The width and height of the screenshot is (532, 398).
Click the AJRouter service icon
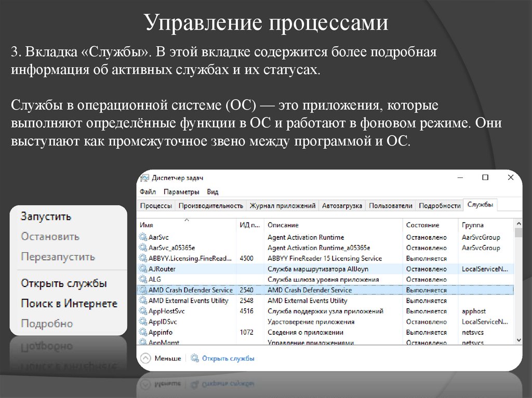tap(142, 269)
